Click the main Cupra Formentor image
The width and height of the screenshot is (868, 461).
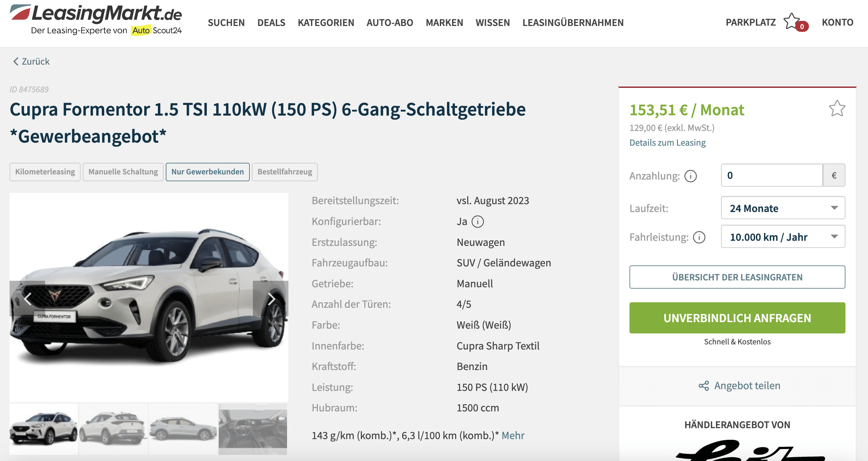coord(149,297)
